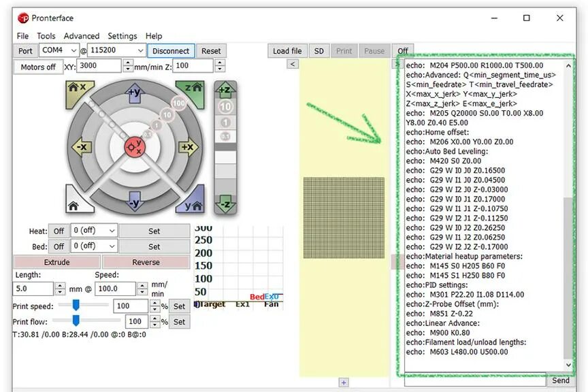Jog +X arrow on jog wheel

(189, 147)
